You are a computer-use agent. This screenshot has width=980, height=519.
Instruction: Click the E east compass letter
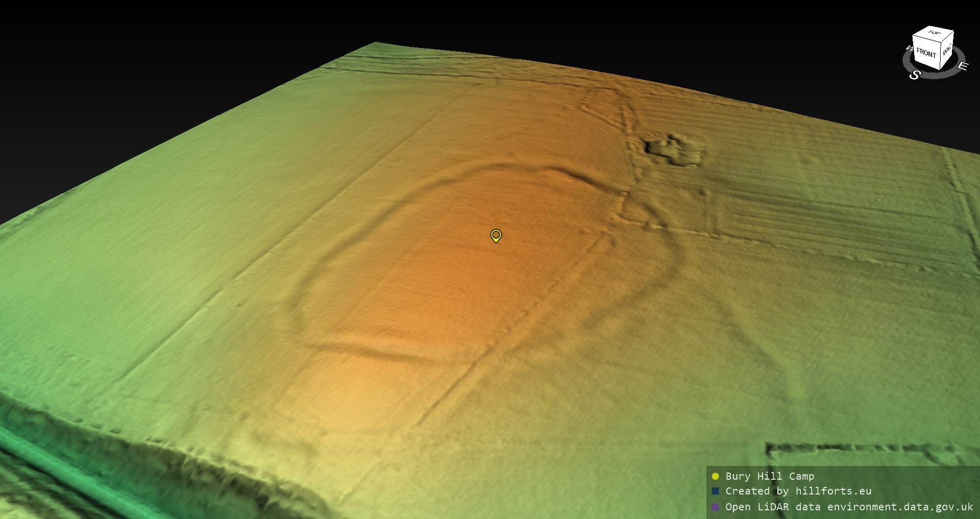pos(962,66)
